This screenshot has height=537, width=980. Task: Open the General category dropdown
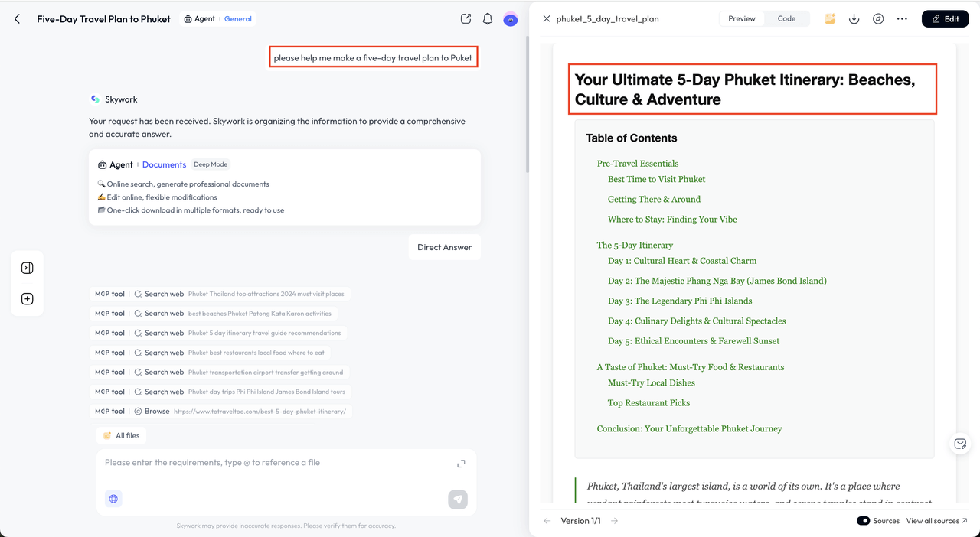tap(237, 19)
